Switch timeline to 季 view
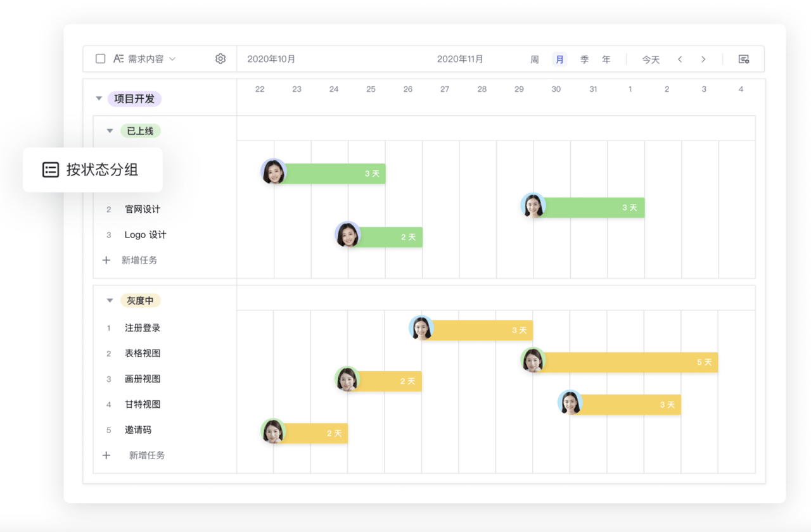811x532 pixels. coord(584,60)
